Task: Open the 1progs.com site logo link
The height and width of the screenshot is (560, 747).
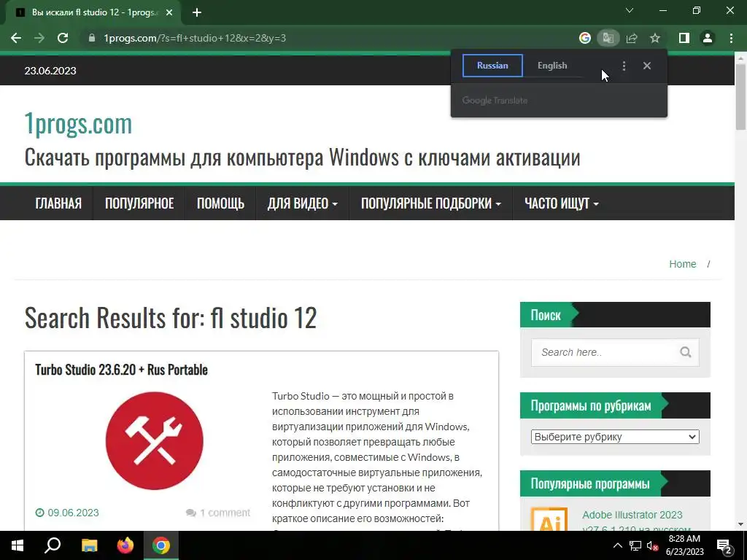Action: (78, 123)
